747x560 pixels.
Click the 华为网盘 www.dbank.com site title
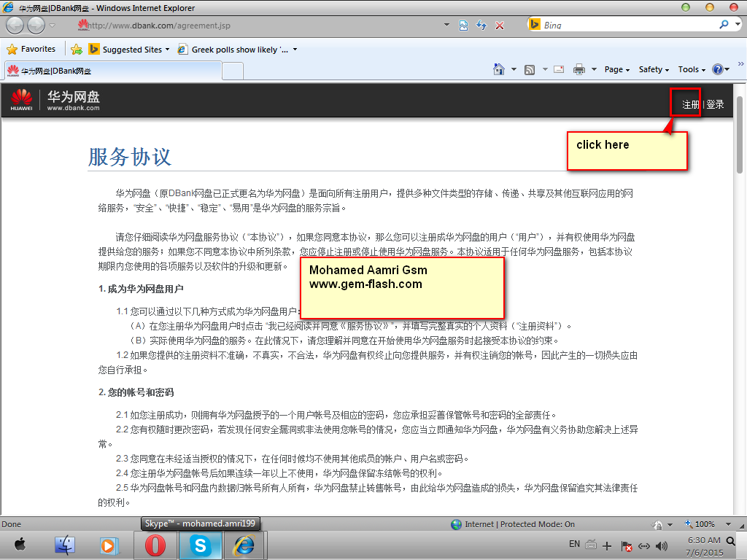coord(74,101)
